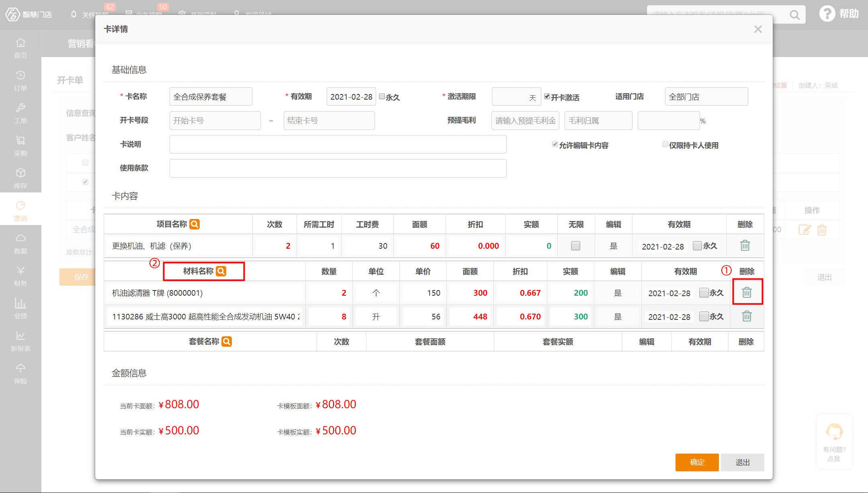Screen dimensions: 868x493
Task: Open the customer service chat widget
Action: click(834, 442)
